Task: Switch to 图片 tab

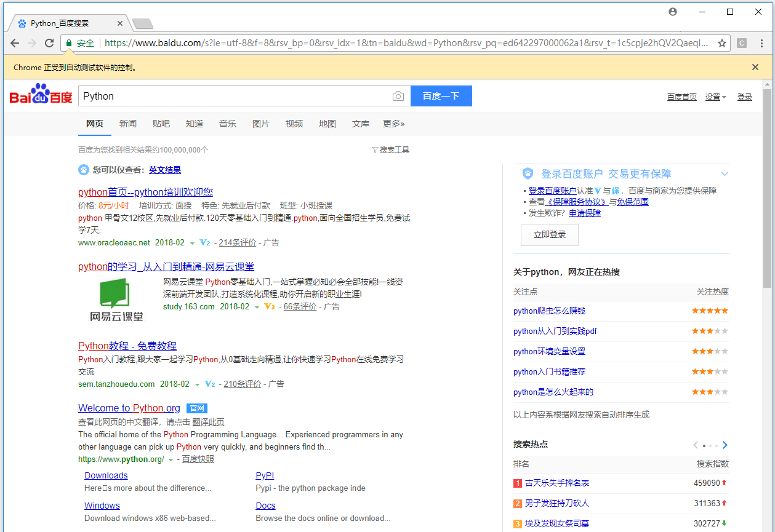Action: [x=261, y=124]
